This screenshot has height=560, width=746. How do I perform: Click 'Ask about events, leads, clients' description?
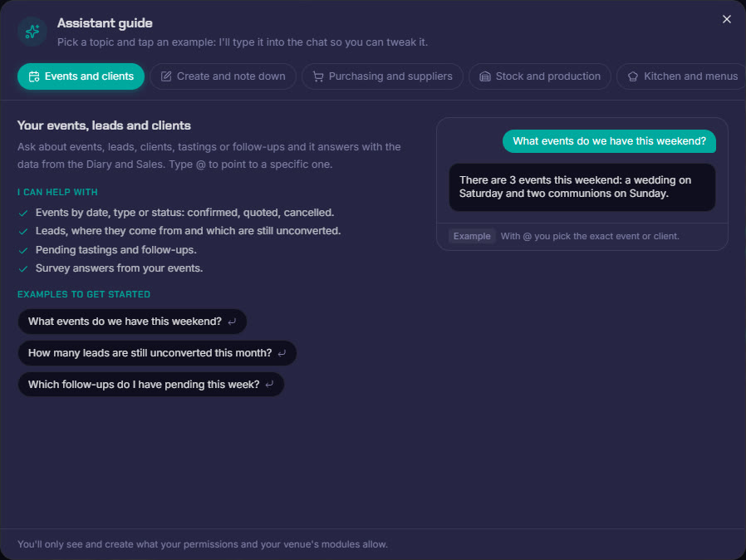pyautogui.click(x=209, y=155)
